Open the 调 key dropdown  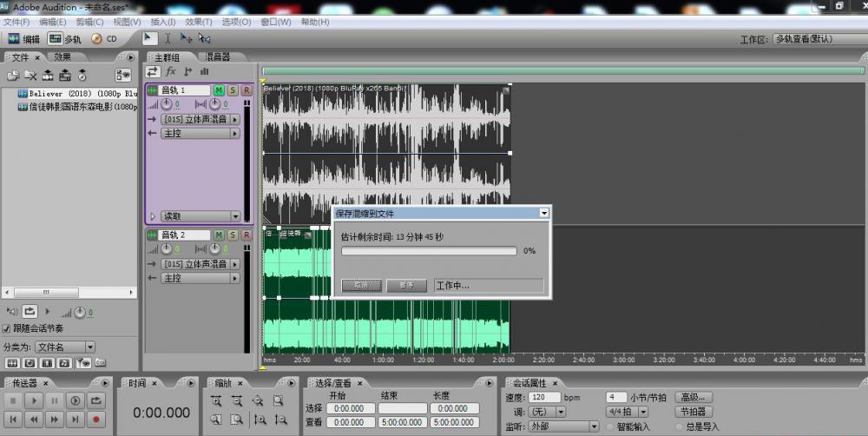tap(548, 413)
